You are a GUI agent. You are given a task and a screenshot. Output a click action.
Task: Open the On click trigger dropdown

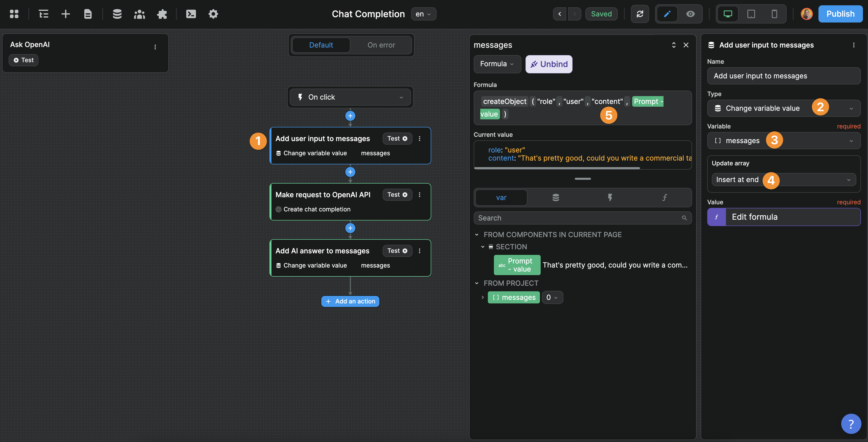(350, 97)
